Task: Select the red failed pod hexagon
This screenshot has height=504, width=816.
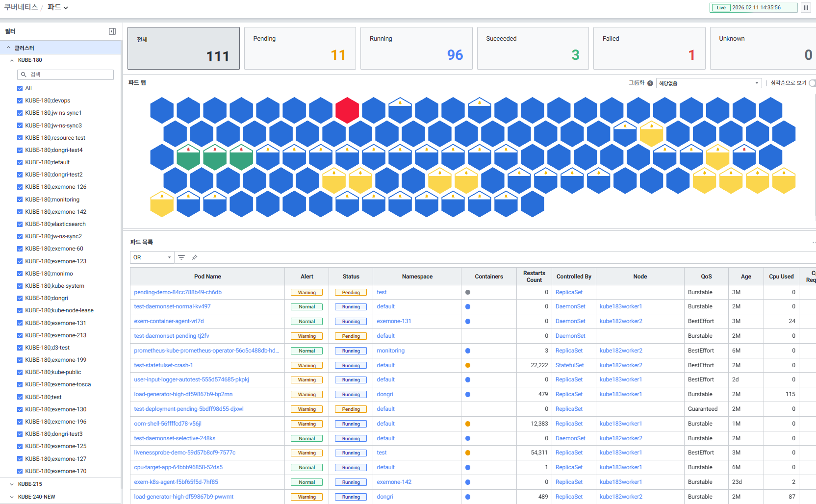Action: (347, 110)
